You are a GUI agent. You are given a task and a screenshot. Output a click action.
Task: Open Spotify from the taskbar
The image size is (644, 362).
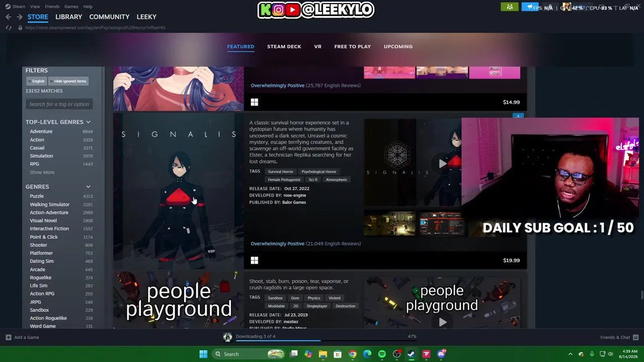(x=382, y=354)
